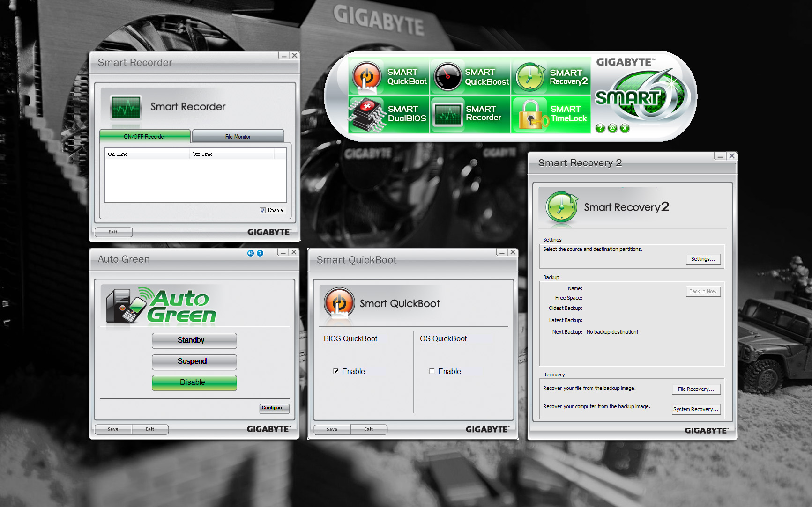Click the Backup Now button
Screen dimensions: 812x507
(x=703, y=291)
